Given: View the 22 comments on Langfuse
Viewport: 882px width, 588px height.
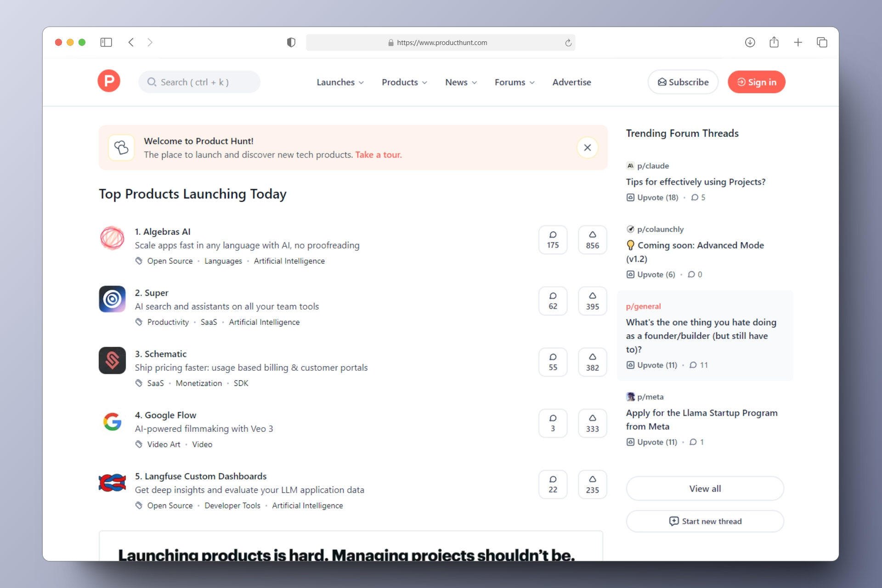Looking at the screenshot, I should pyautogui.click(x=553, y=484).
